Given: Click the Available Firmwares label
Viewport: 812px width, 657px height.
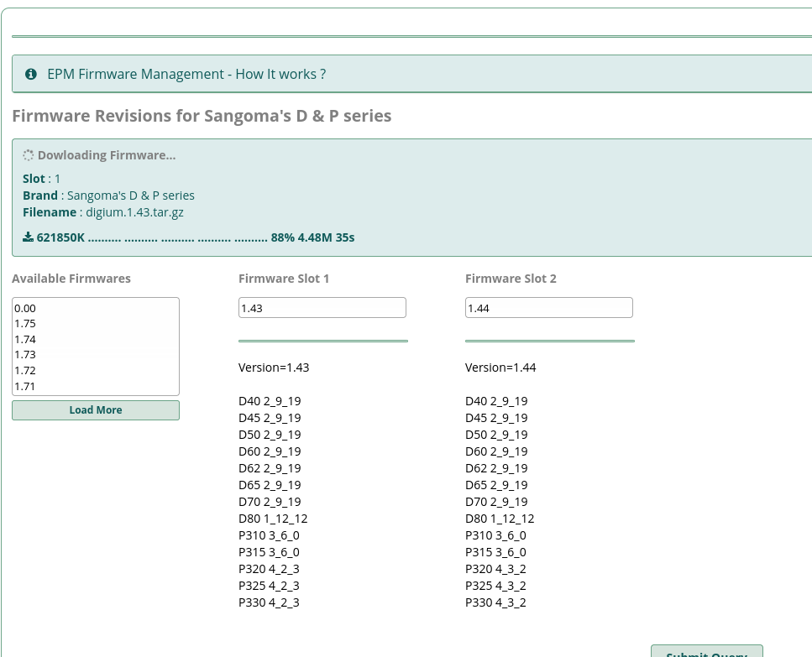Looking at the screenshot, I should [x=71, y=279].
